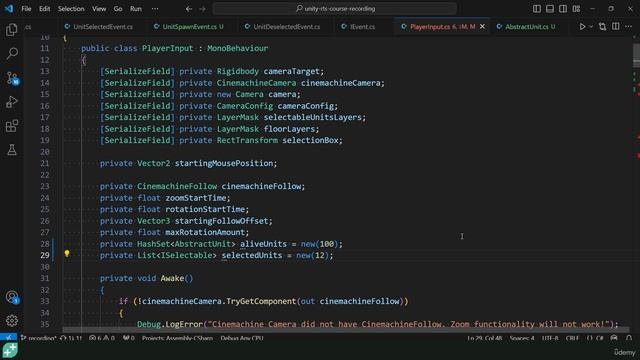The image size is (640, 360).
Task: Click synchronize changes indicator in status bar
Action: (71, 338)
